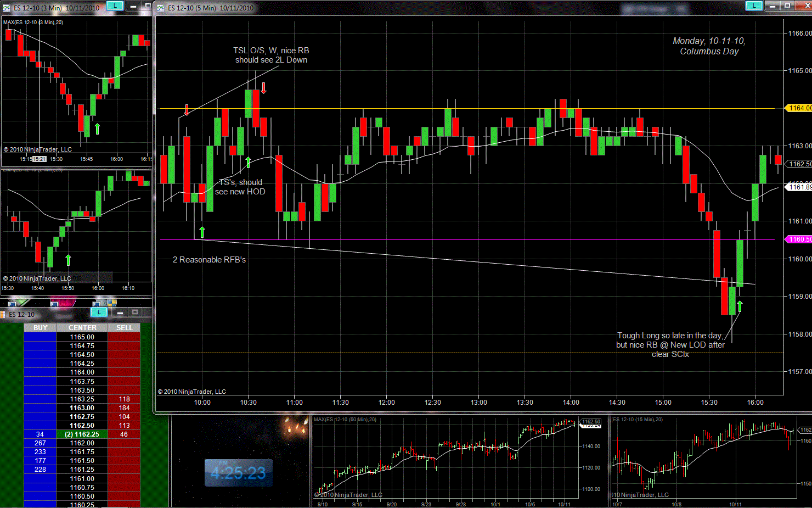The width and height of the screenshot is (812, 508).
Task: Select the 'Tough Long so late' text annotation
Action: (x=670, y=345)
